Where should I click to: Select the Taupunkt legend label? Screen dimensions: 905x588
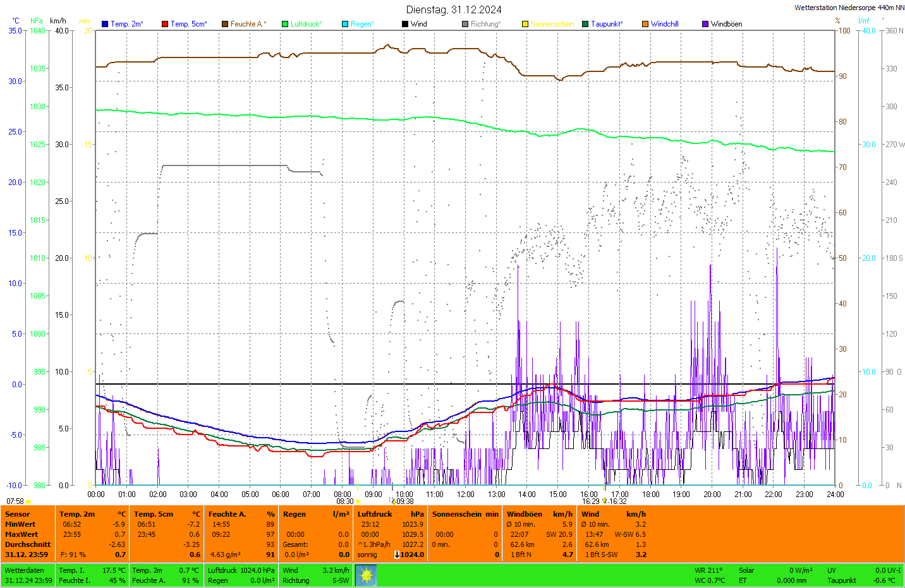pos(607,24)
